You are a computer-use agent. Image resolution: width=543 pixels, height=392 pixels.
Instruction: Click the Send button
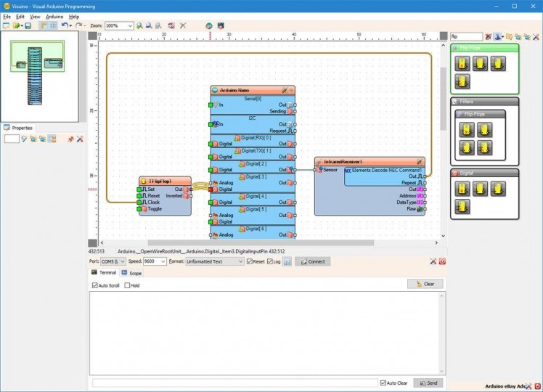coord(428,383)
